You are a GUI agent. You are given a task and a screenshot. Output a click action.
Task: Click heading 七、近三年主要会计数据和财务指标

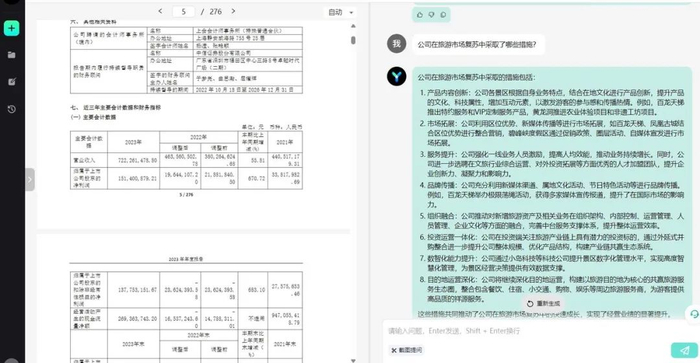(x=115, y=107)
